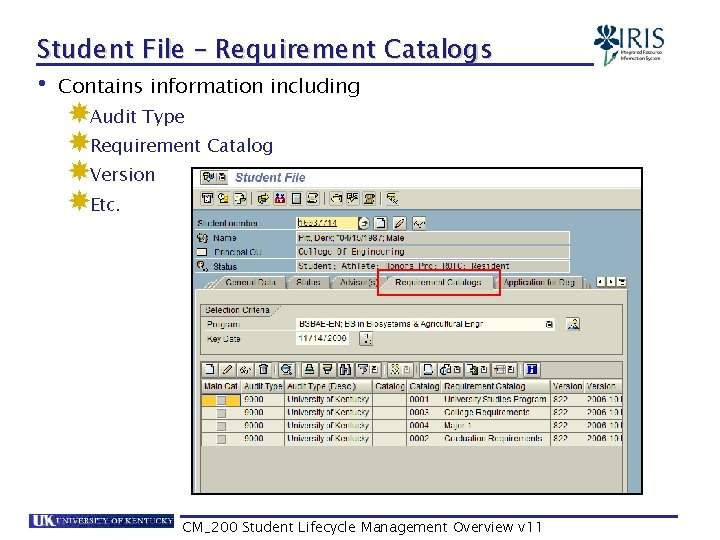This screenshot has height=540, width=720.
Task: Select the Requirement Catalogs tab
Action: point(438,282)
